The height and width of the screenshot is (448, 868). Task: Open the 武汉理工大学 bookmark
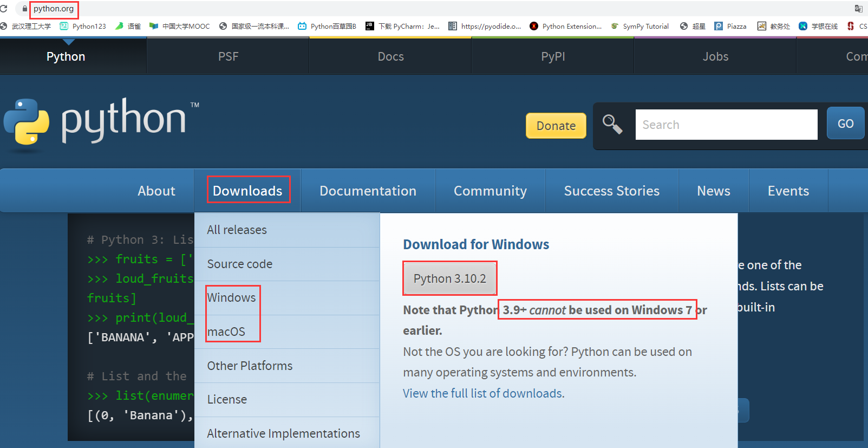(25, 26)
